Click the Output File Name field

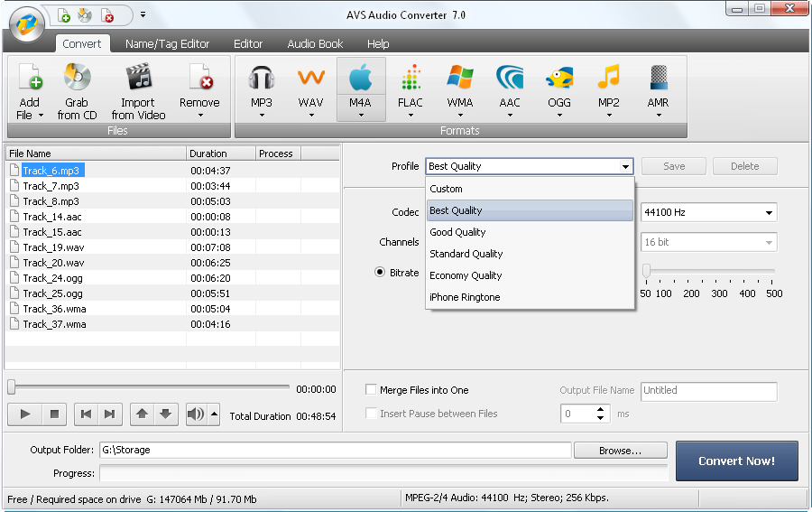(709, 391)
